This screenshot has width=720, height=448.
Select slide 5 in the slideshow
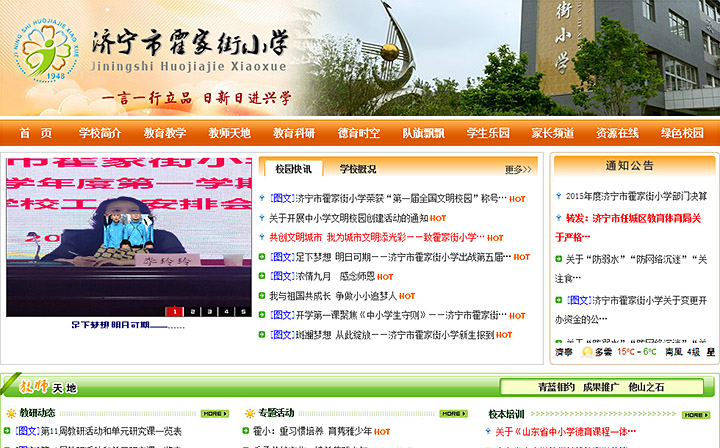[242, 311]
